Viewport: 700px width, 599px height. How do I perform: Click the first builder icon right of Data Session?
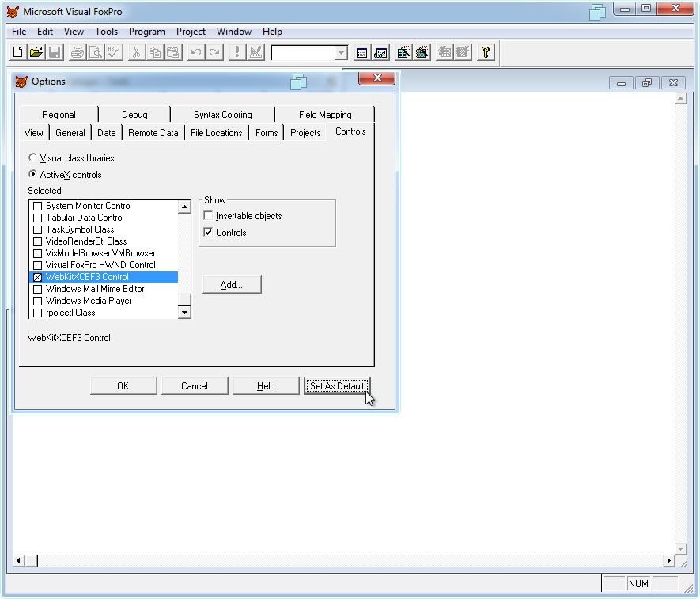coord(403,53)
